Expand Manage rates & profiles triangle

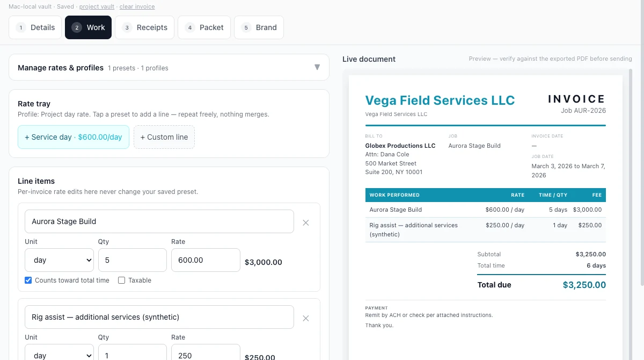point(317,67)
